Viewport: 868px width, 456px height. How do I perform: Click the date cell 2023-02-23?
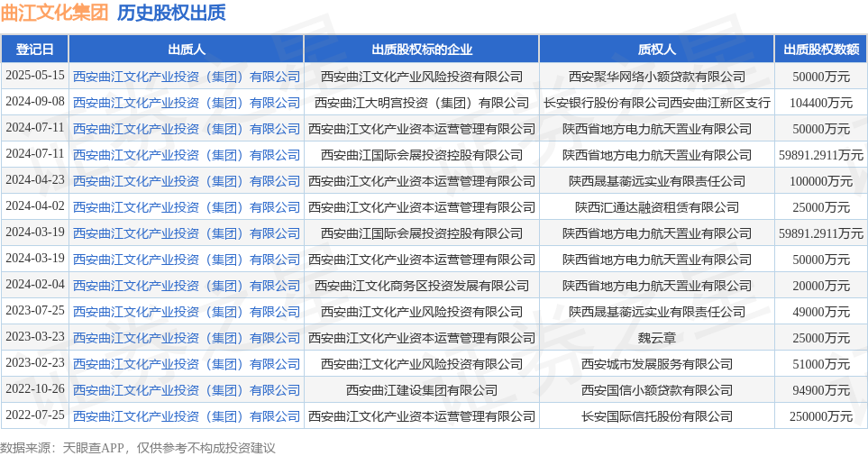pos(35,362)
